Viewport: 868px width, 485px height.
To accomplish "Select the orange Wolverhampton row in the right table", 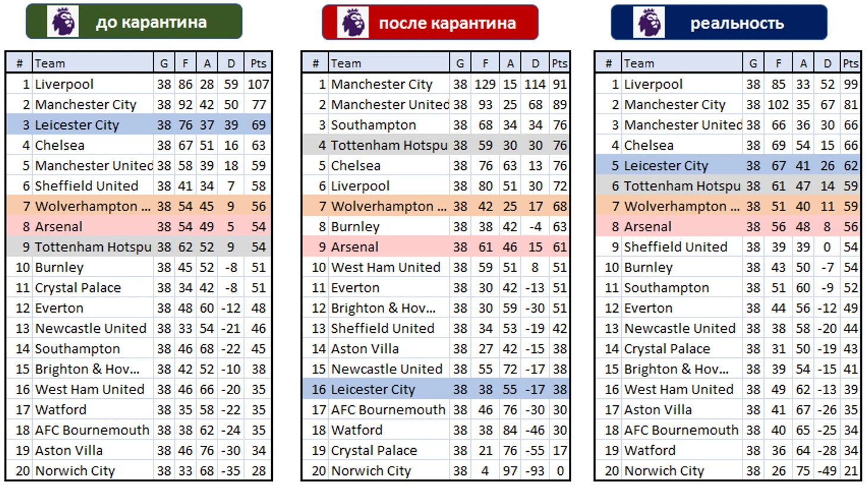I will (728, 206).
